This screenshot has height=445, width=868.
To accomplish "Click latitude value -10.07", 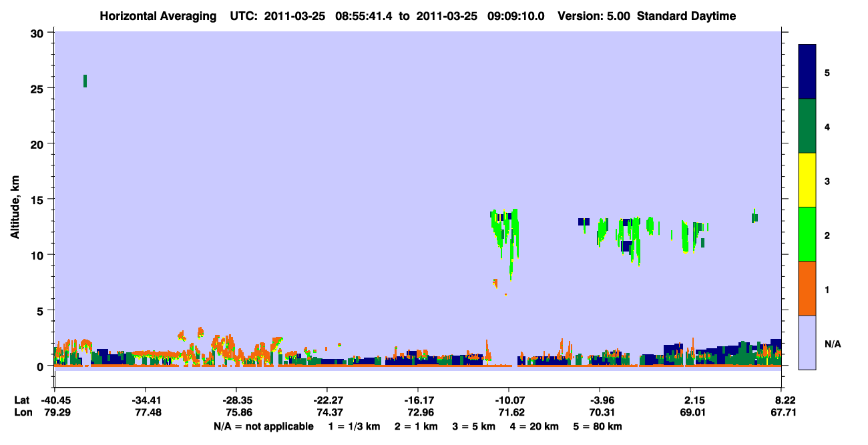I will tap(509, 400).
